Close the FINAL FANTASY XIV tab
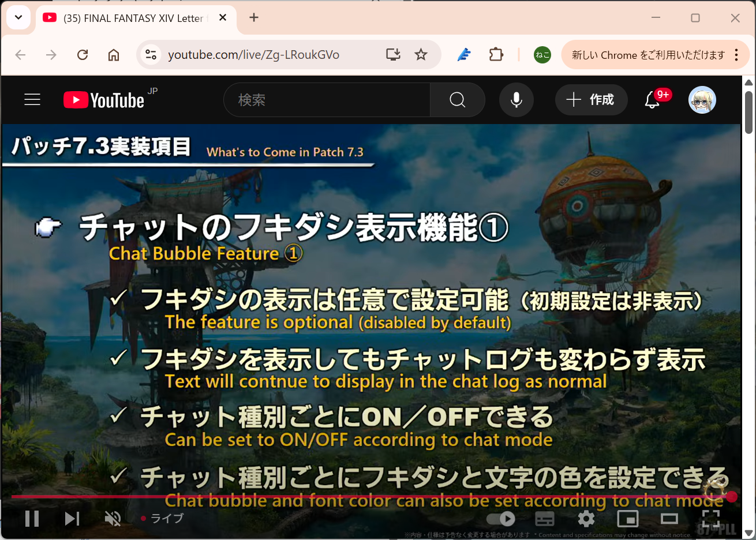This screenshot has width=756, height=540. pyautogui.click(x=223, y=18)
